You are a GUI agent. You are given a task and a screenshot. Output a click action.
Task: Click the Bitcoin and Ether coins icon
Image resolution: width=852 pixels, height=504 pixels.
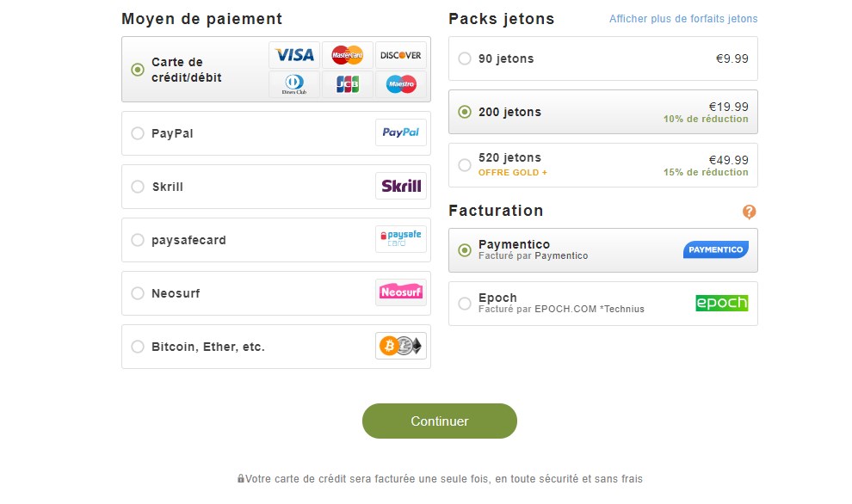[x=400, y=346]
